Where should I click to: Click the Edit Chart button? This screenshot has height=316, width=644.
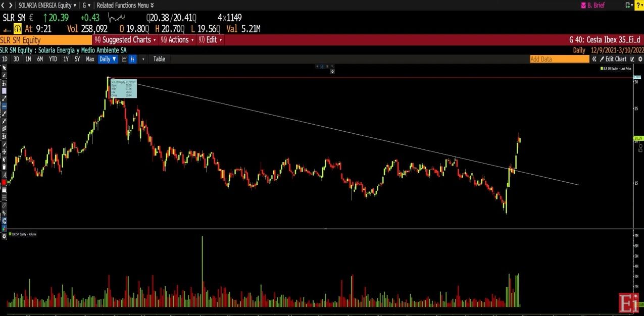(613, 59)
